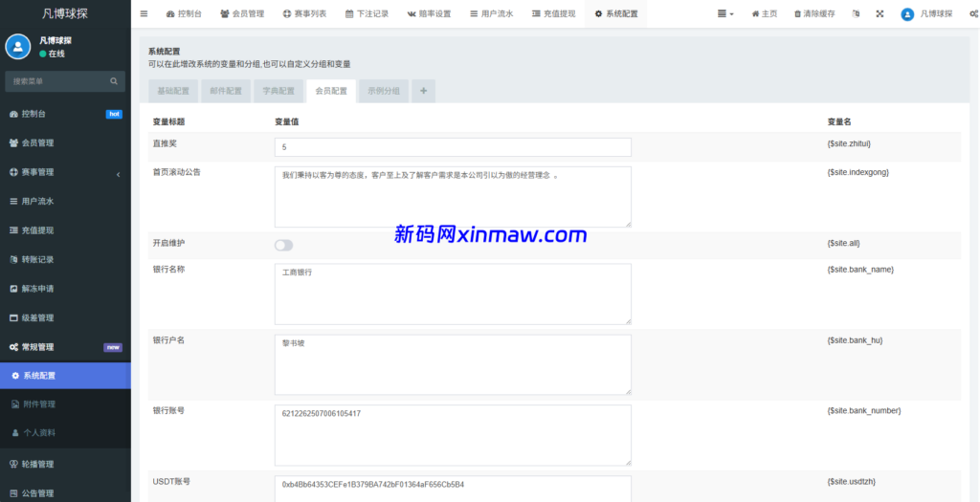Screen dimensions: 980x502
Task: Click the list icon beside 用户流水 in sidebar
Action: pyautogui.click(x=13, y=201)
